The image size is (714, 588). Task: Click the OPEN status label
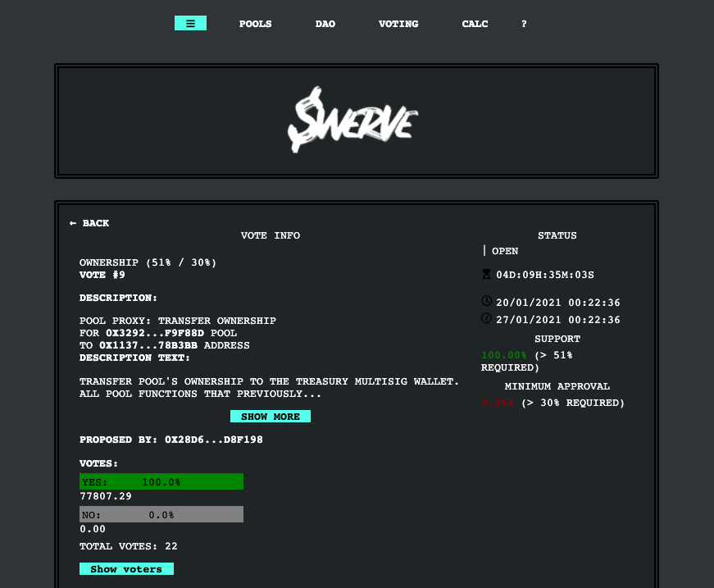click(505, 252)
